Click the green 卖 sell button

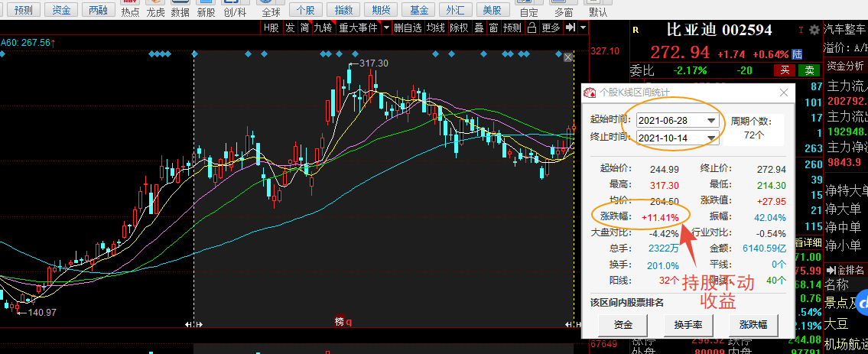[809, 70]
